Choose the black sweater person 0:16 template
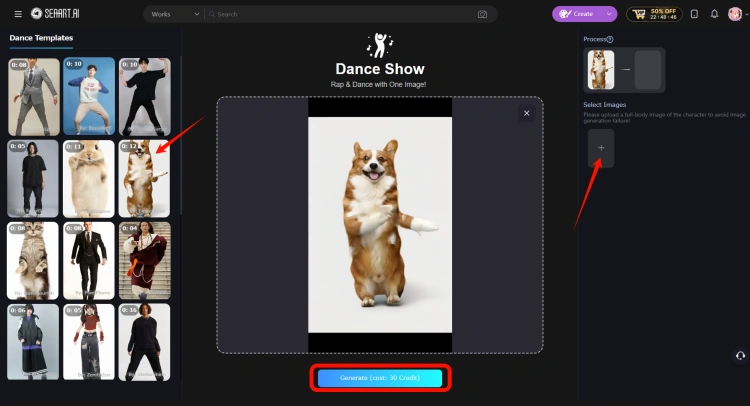The image size is (750, 406). tap(144, 342)
